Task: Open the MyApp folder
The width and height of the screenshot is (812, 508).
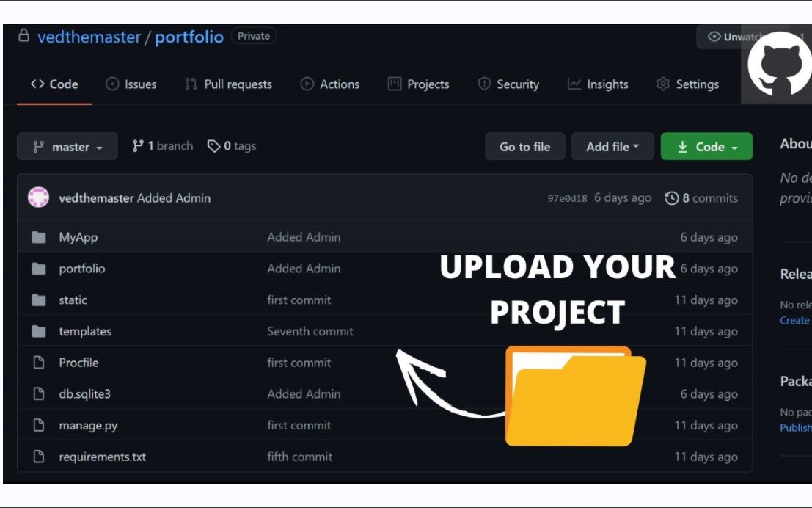Action: coord(78,237)
